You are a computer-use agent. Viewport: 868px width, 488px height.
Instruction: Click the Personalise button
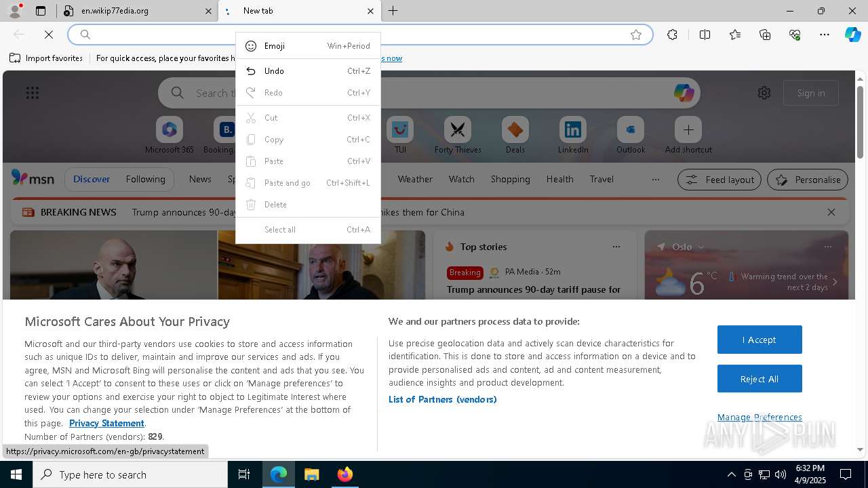click(x=808, y=180)
